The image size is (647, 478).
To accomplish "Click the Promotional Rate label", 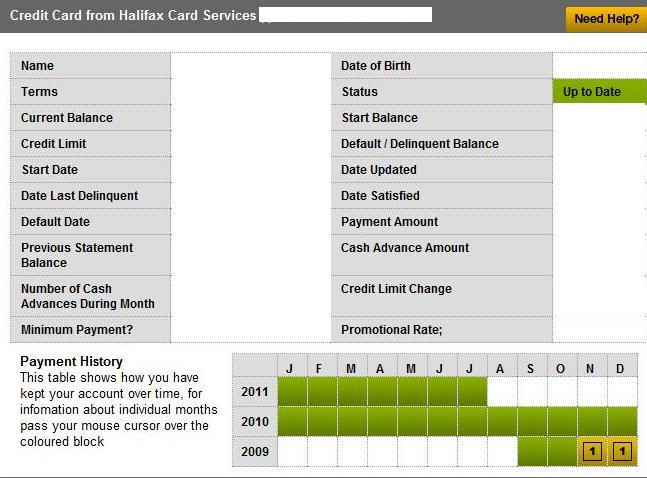I will coord(391,329).
